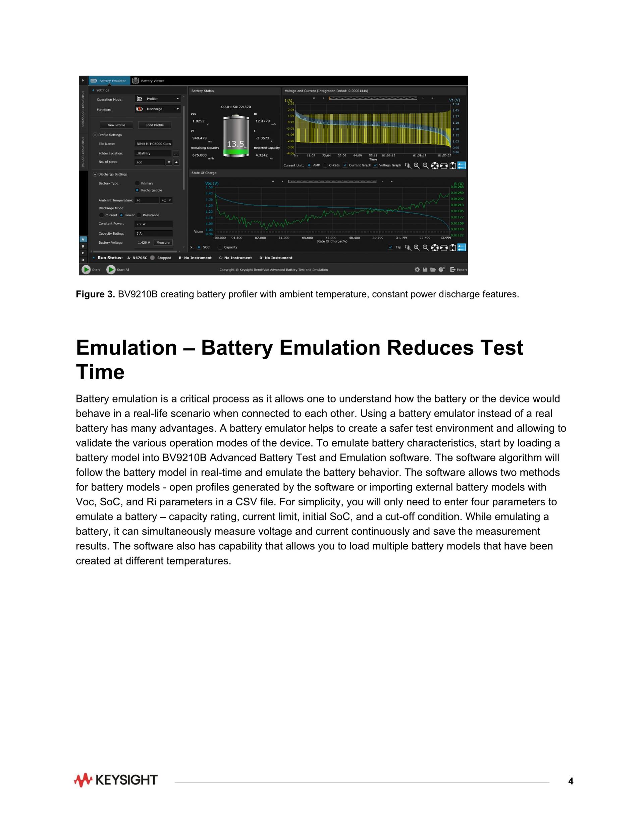The height and width of the screenshot is (833, 644).
Task: Decrease the No. of steps value
Action: 169,162
